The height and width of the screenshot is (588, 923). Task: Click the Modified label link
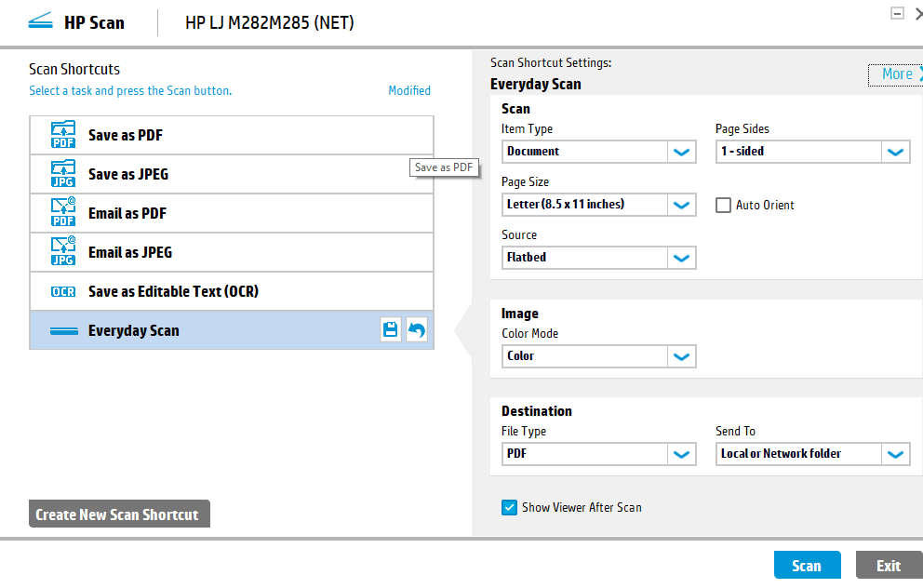[x=409, y=90]
